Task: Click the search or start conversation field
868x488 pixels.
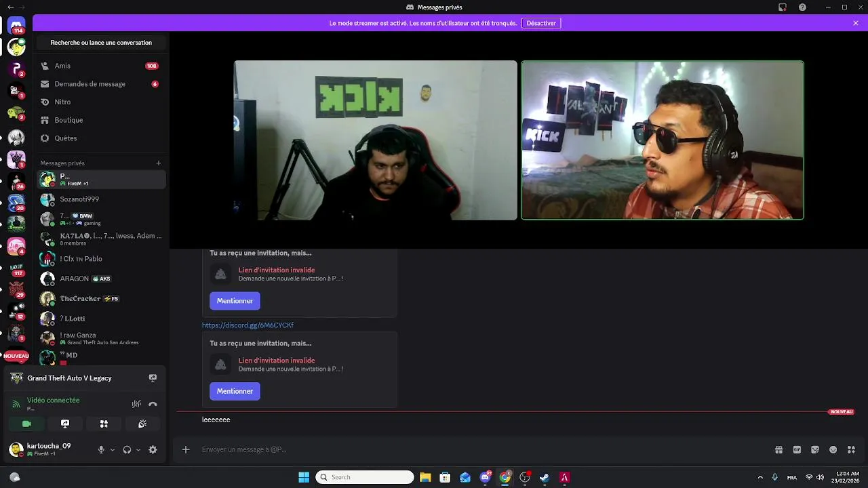Action: pyautogui.click(x=101, y=43)
